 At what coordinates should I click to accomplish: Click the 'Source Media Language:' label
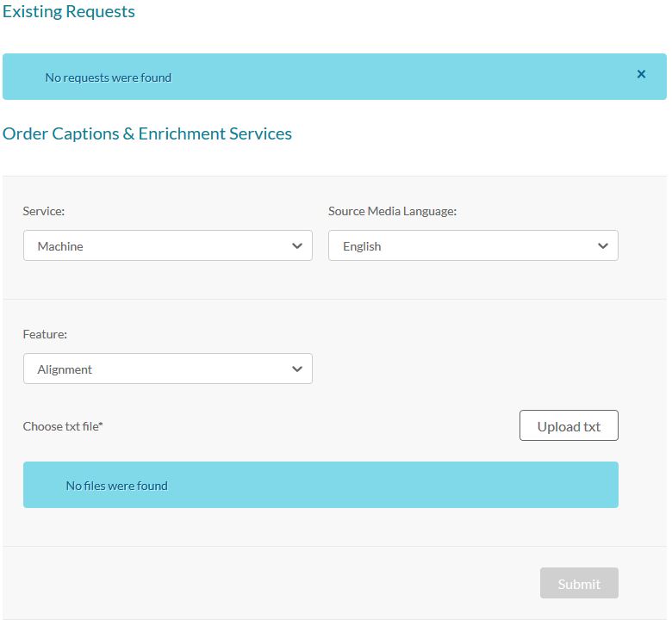392,211
